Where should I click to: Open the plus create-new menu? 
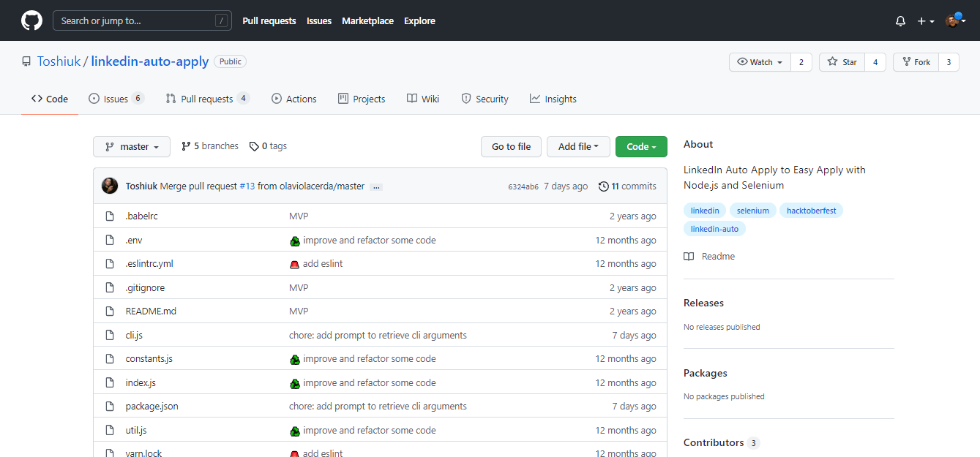(926, 21)
